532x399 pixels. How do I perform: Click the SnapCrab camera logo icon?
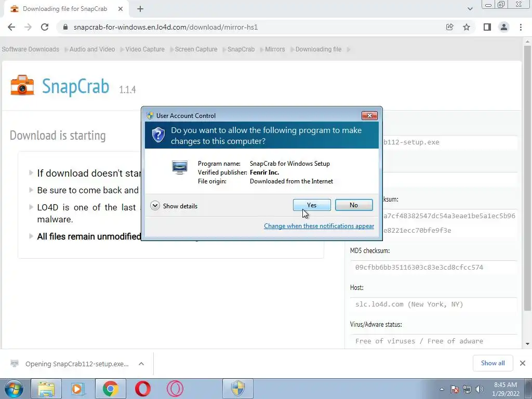(x=22, y=85)
